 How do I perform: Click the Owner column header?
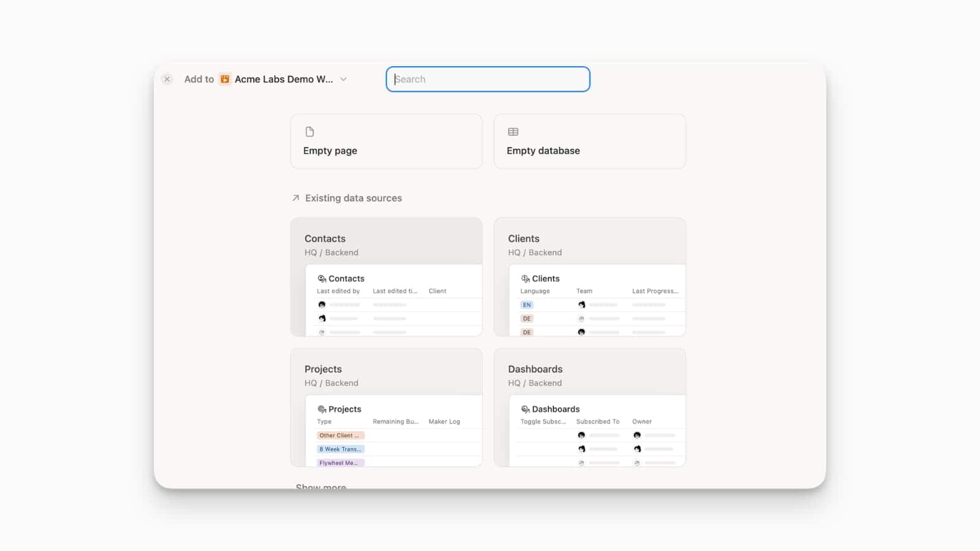642,421
